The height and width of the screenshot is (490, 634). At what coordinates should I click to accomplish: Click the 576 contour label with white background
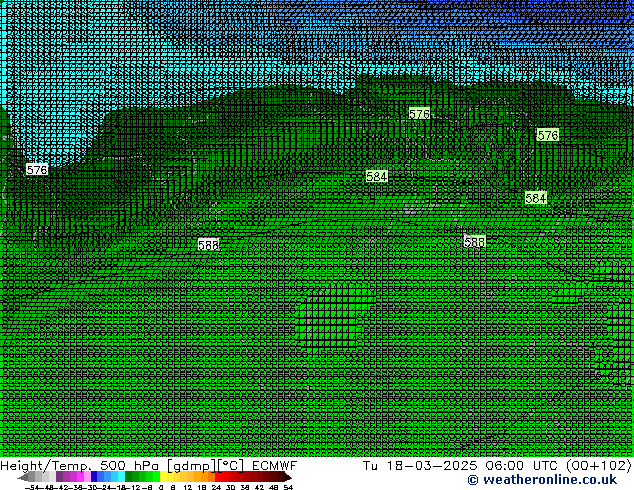[37, 169]
